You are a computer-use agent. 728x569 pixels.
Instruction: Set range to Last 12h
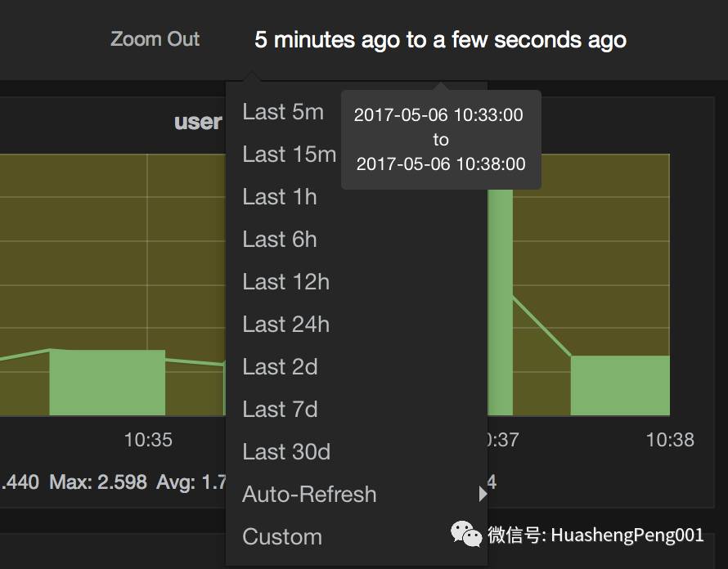(285, 282)
